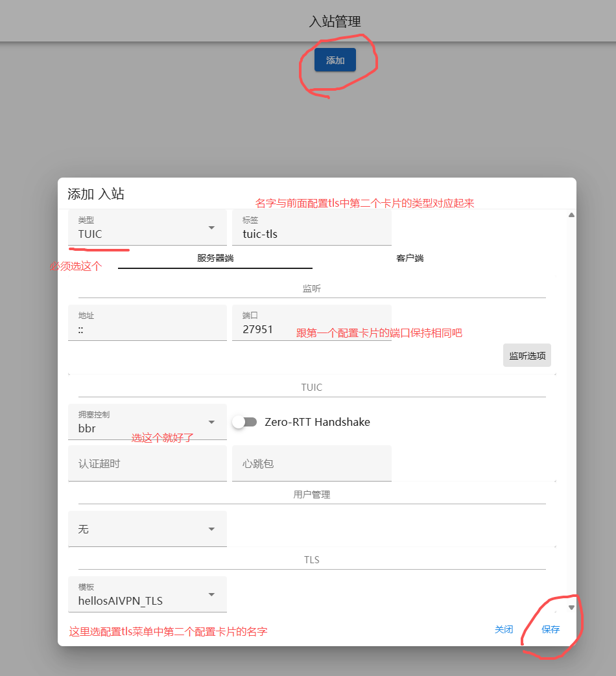This screenshot has height=676, width=616.
Task: Expand the 模板 hellosAIVPN_TLS dropdown
Action: (x=147, y=594)
